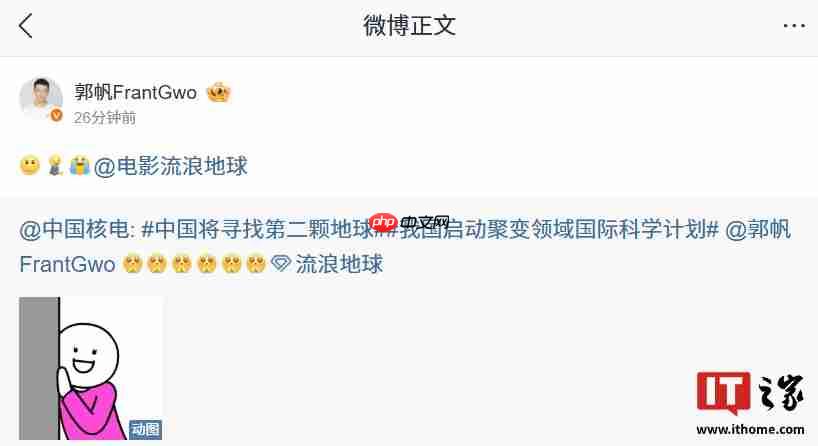
Task: Tap the IT之家 red logo
Action: point(724,393)
